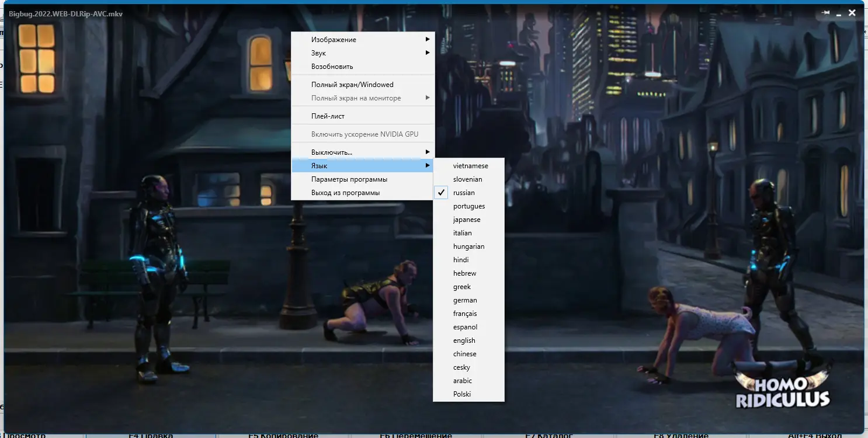Switch interface to arabic

[x=468, y=381]
